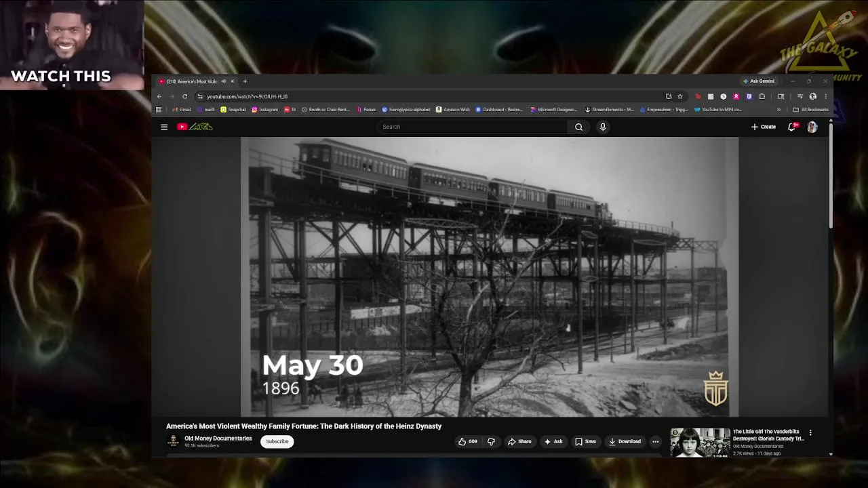This screenshot has width=868, height=488.
Task: Go forward with the browser forward arrow
Action: 172,96
